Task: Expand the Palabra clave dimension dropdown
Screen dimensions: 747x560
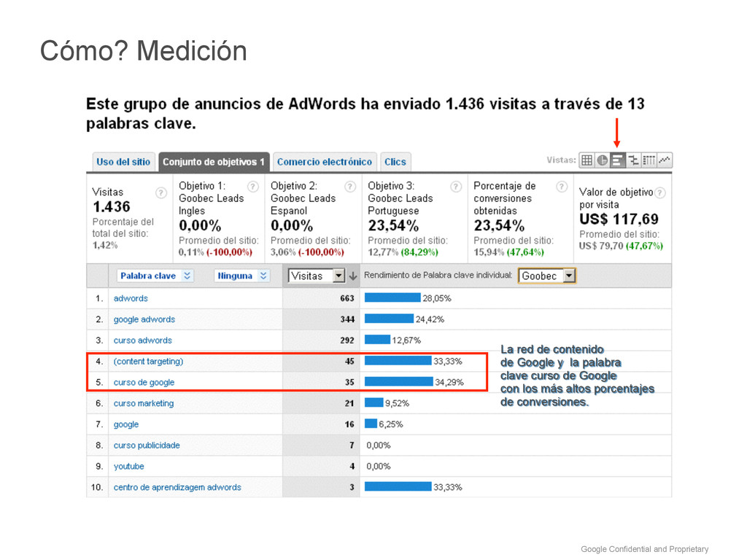Action: (155, 276)
